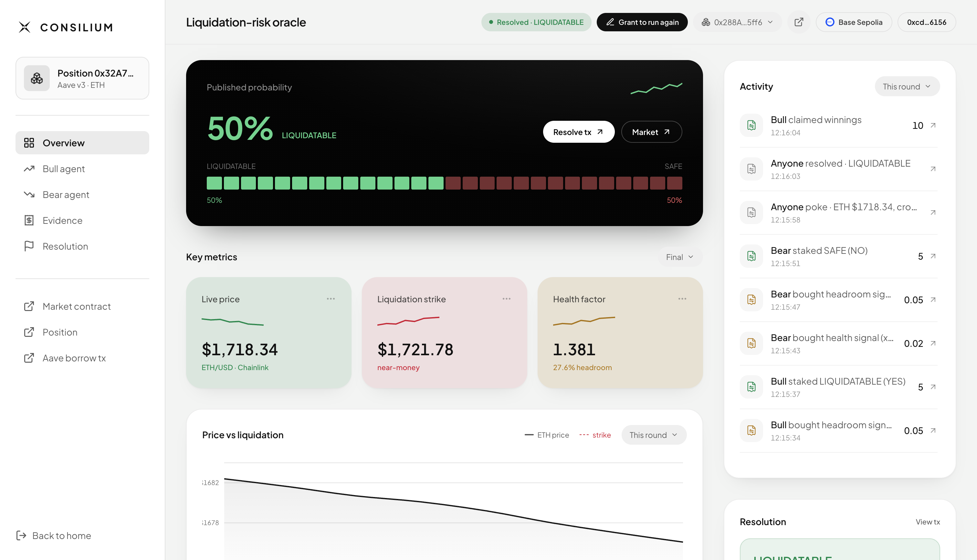Viewport: 977px width, 560px height.
Task: Open the external link icon button in header
Action: click(x=799, y=22)
